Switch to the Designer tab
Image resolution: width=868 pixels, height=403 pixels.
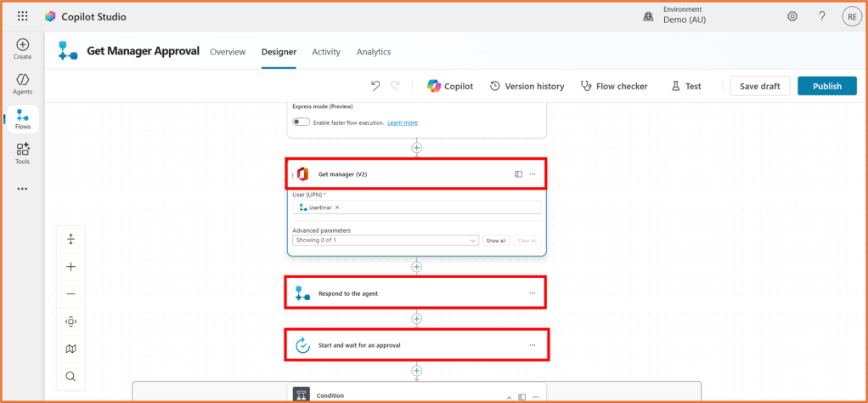tap(279, 52)
